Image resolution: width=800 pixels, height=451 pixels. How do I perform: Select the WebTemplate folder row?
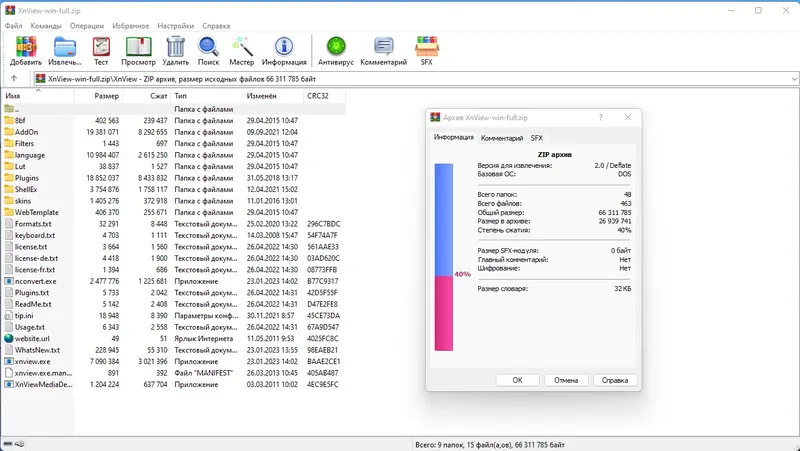(173, 212)
